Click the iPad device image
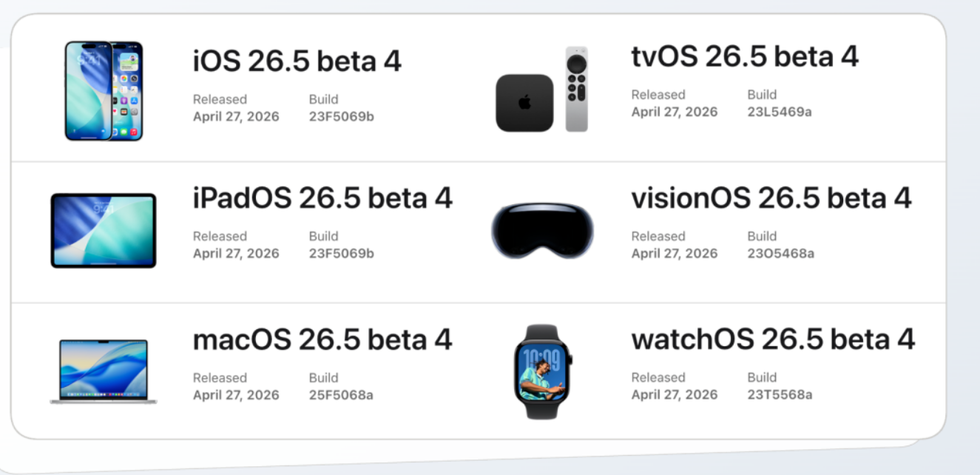Viewport: 980px width, 475px height. 104,230
